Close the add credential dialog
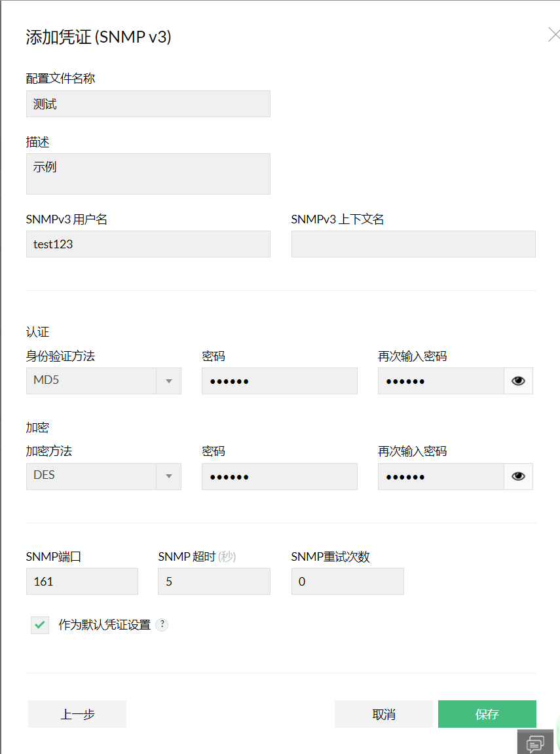The height and width of the screenshot is (754, 560). click(x=553, y=35)
